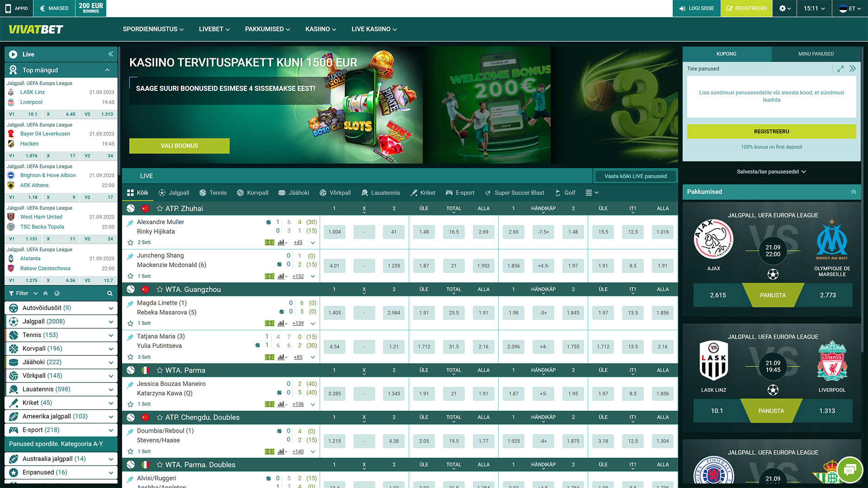Click the VALI BOONUS banner button
The height and width of the screenshot is (488, 868).
click(179, 145)
